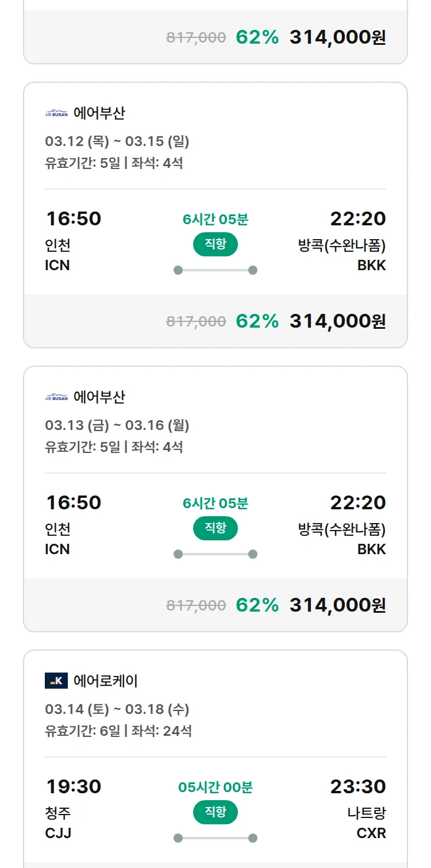This screenshot has height=868, width=431.
Task: Open the 314,000원 price on the 03.12 flight
Action: point(337,321)
